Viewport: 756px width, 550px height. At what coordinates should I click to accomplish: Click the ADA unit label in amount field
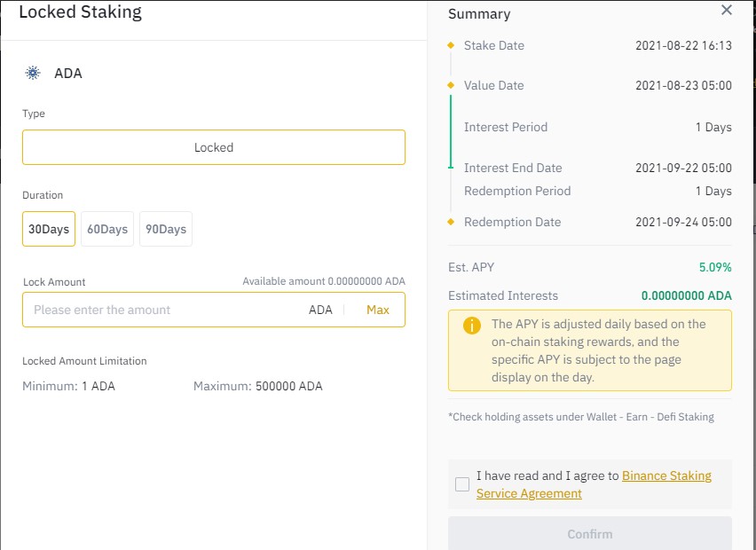click(x=320, y=310)
